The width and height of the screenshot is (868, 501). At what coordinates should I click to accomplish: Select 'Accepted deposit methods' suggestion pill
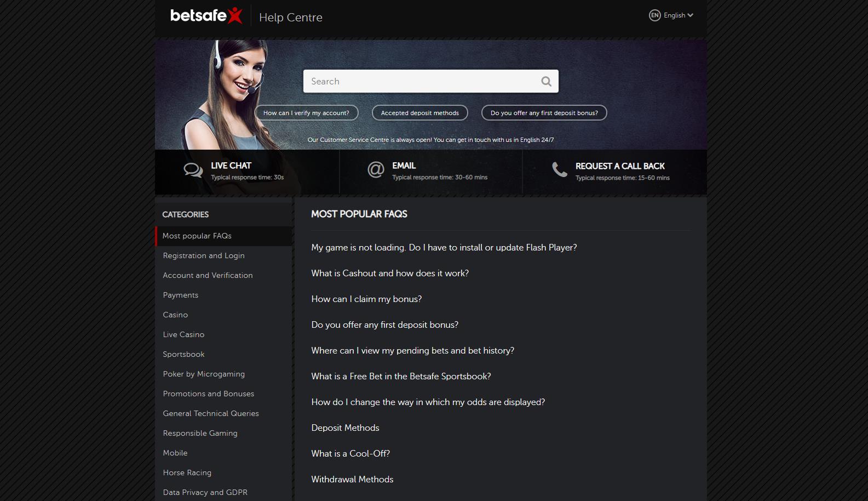coord(420,113)
